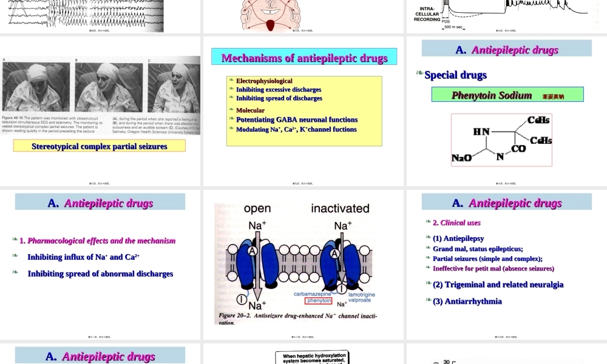607x364 pixels.
Task: Click the Pharmacological effects and the mechanism heading
Action: tap(97, 241)
